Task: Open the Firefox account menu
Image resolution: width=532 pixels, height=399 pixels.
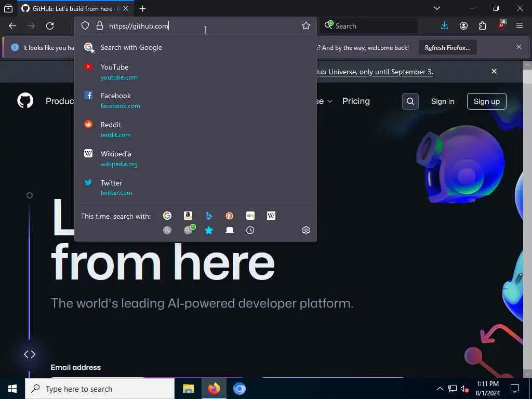Action: coord(463,26)
